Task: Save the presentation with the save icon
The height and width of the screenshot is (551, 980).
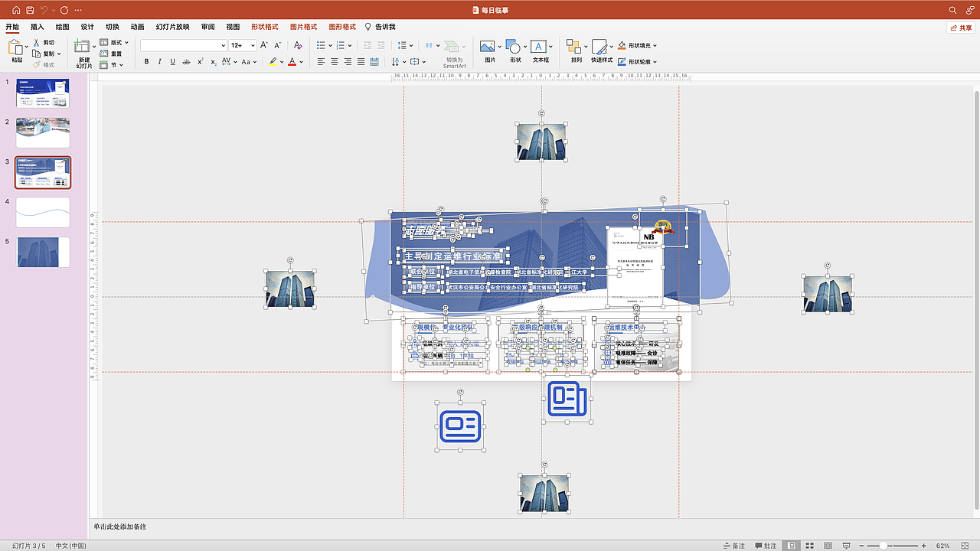Action: [x=30, y=10]
